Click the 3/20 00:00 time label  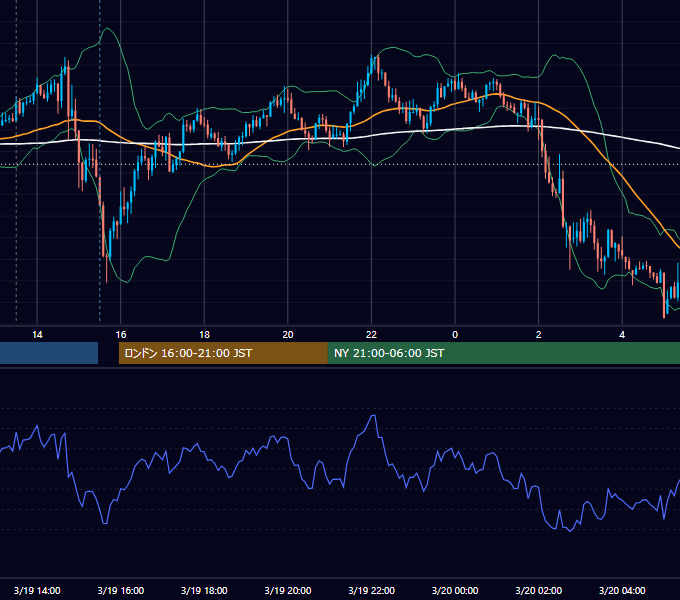(x=455, y=590)
